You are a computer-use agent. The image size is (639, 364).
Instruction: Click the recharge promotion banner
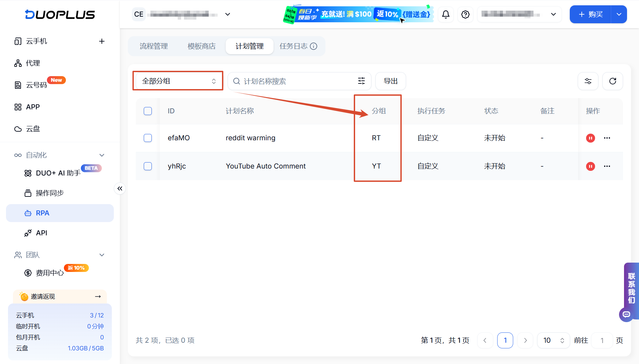point(358,14)
